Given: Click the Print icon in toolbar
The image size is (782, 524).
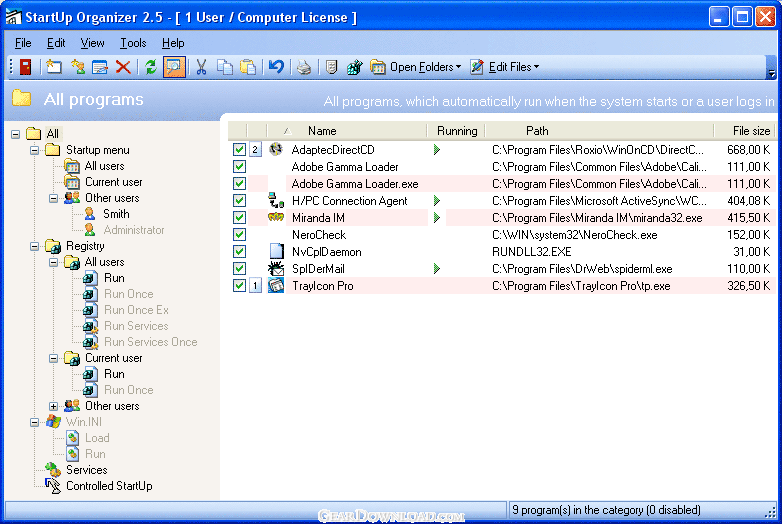Looking at the screenshot, I should pos(304,67).
